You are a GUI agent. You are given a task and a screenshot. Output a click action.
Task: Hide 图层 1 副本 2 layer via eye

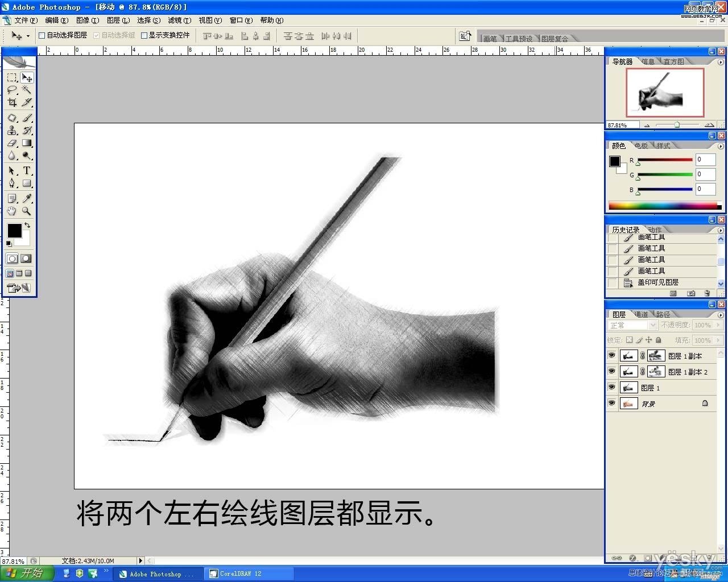(611, 372)
